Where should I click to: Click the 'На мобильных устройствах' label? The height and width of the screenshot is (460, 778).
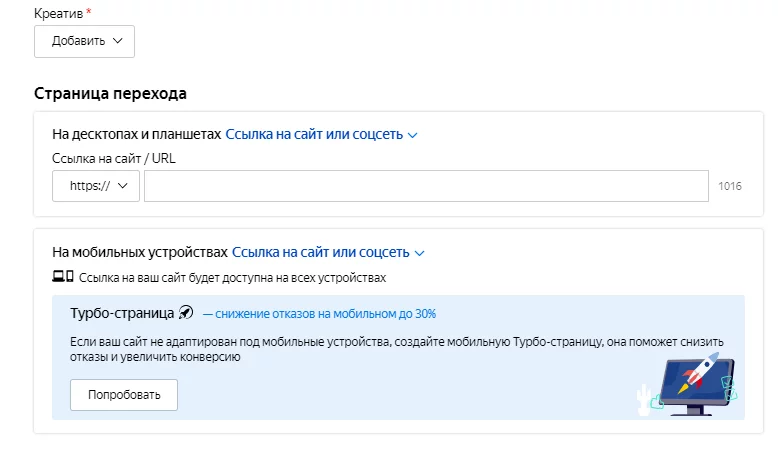point(140,253)
